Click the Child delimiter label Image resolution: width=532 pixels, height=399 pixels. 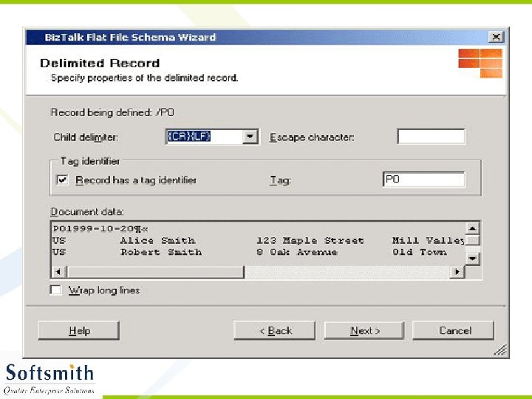coord(86,137)
